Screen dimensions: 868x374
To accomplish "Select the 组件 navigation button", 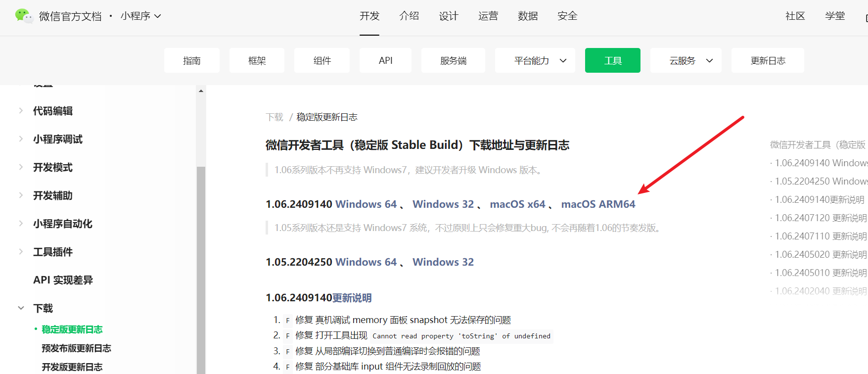I will point(322,60).
